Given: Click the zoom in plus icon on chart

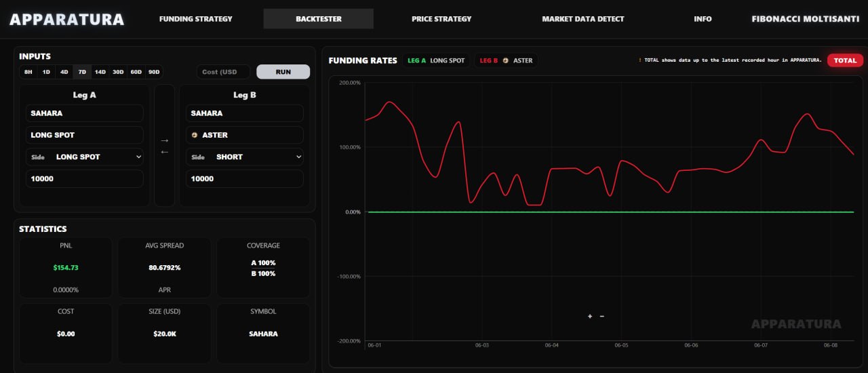Looking at the screenshot, I should (x=590, y=316).
